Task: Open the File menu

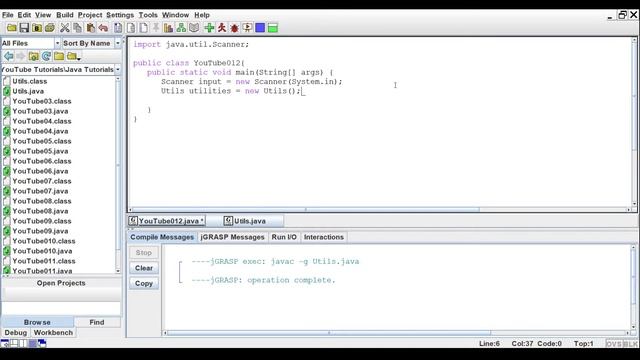Action: tap(7, 15)
